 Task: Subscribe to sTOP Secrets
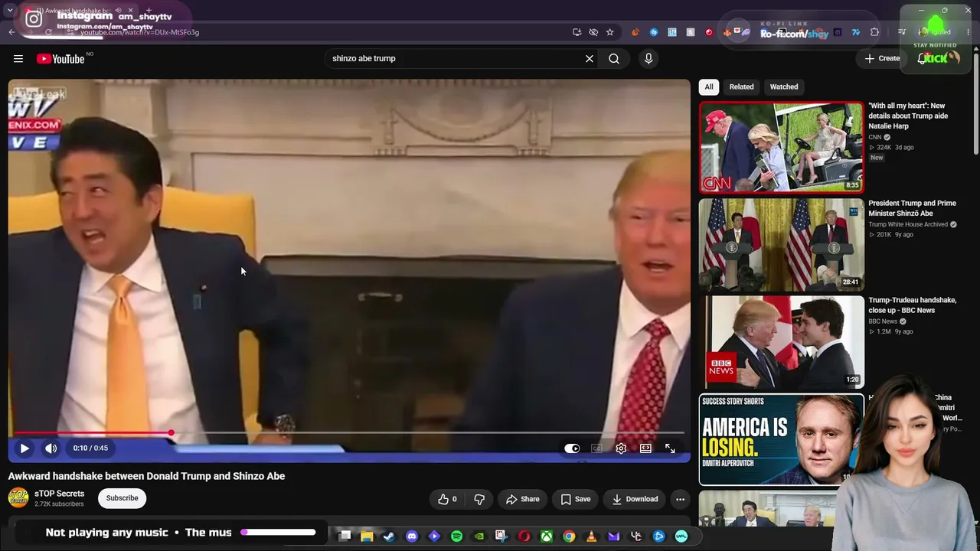122,498
